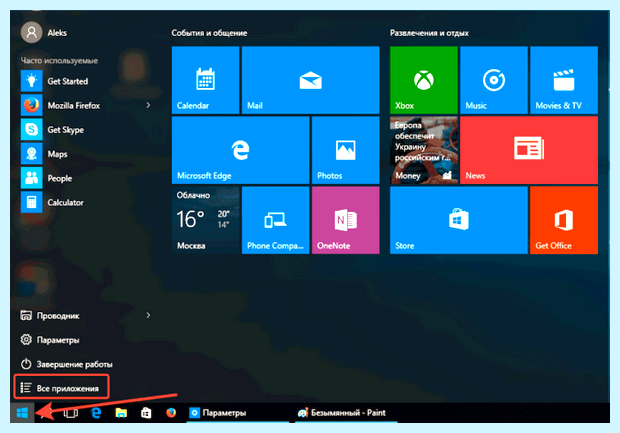The height and width of the screenshot is (433, 620).
Task: Click the Windows Start button
Action: coord(23,413)
